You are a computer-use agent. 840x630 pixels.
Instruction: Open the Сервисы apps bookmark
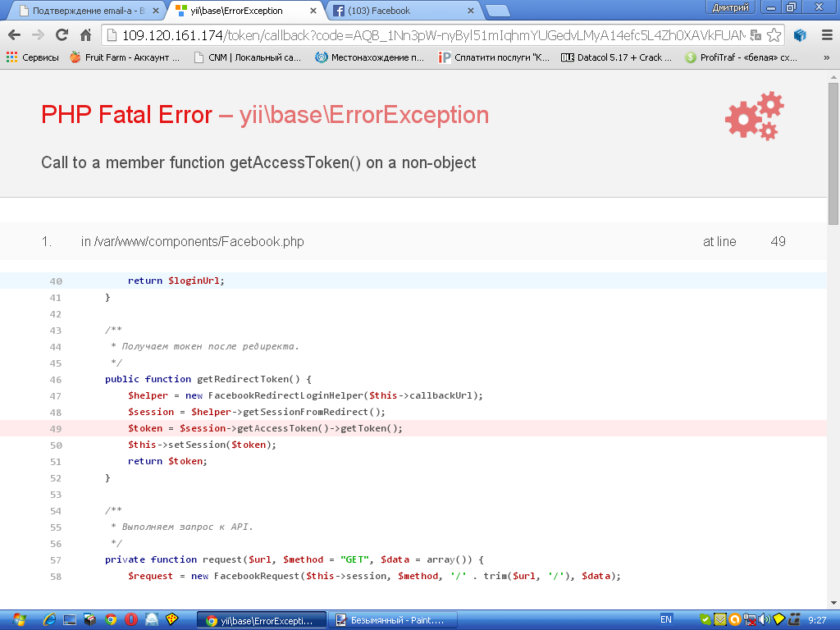pyautogui.click(x=33, y=57)
